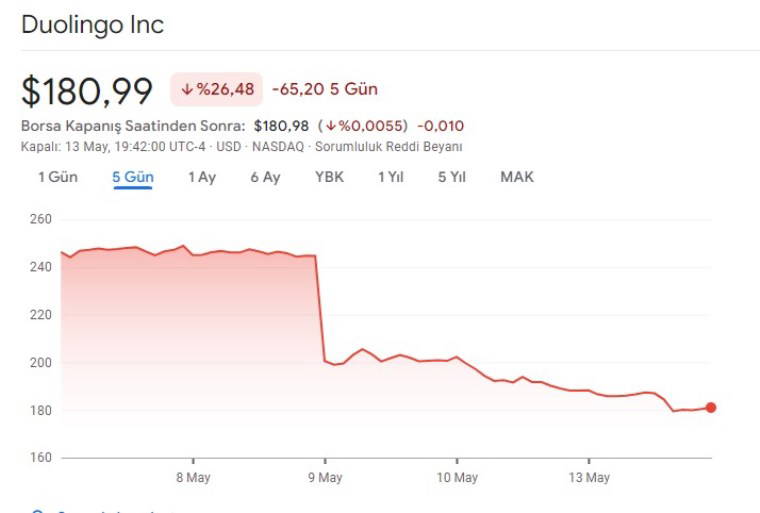Click the 13 May date axis label
This screenshot has width=760, height=513.
[589, 478]
